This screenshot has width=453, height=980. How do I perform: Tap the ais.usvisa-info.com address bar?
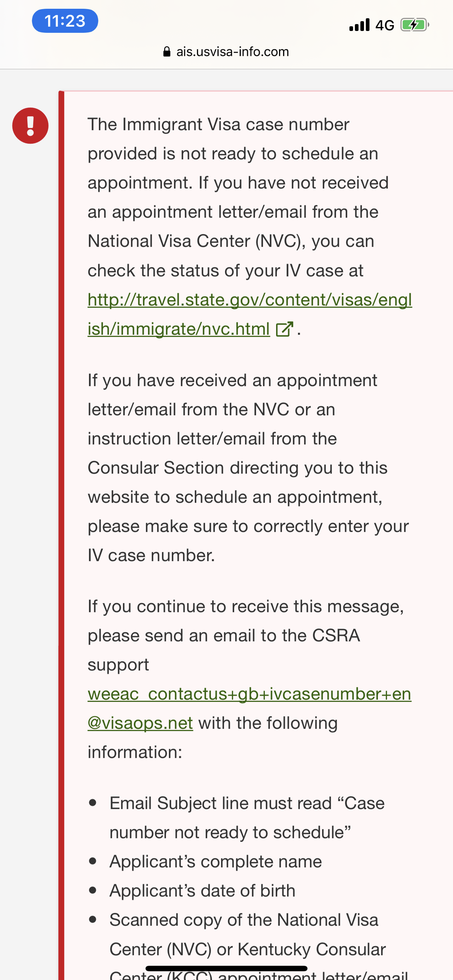click(226, 52)
